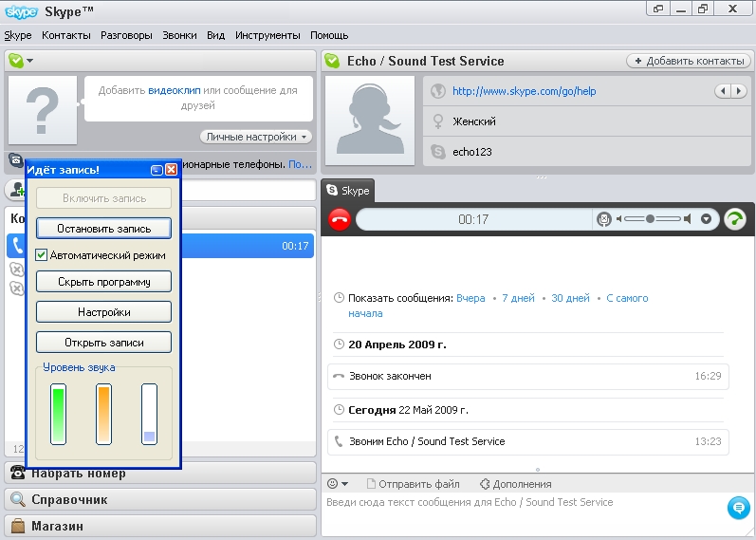
Task: Click next profile detail arrow
Action: (x=739, y=91)
